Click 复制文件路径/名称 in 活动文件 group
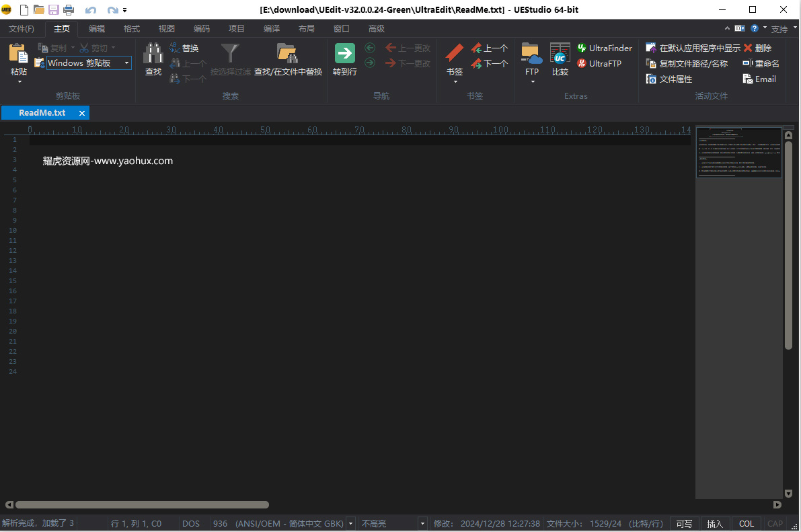801x532 pixels. pos(687,63)
